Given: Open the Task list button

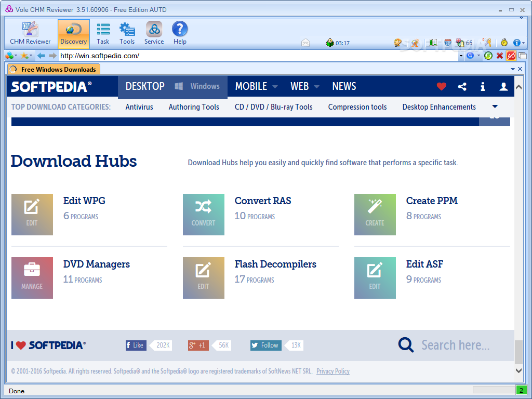Looking at the screenshot, I should point(103,33).
